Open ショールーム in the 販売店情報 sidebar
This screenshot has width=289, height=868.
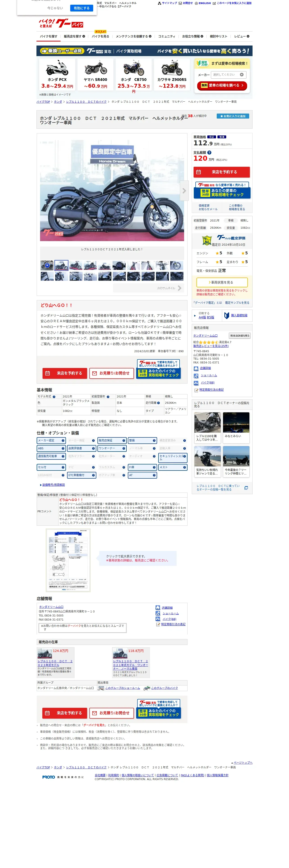tap(205, 375)
